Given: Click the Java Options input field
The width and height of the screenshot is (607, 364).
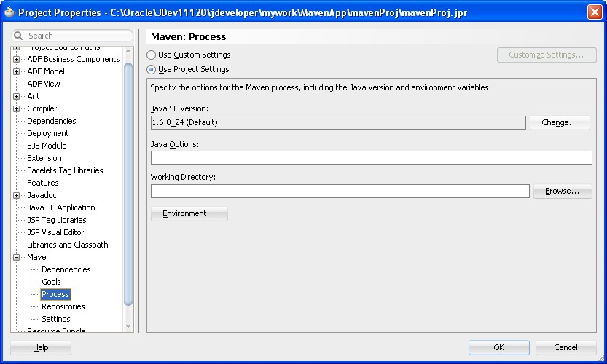Looking at the screenshot, I should (371, 157).
